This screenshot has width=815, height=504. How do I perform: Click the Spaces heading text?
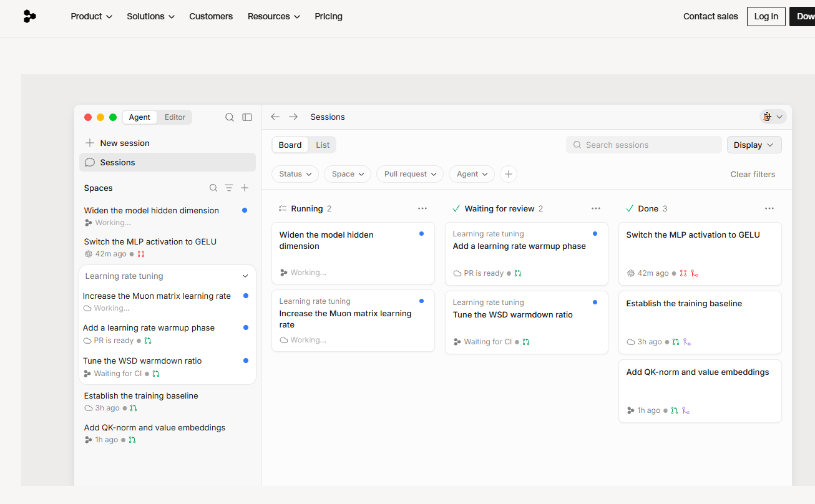point(99,188)
